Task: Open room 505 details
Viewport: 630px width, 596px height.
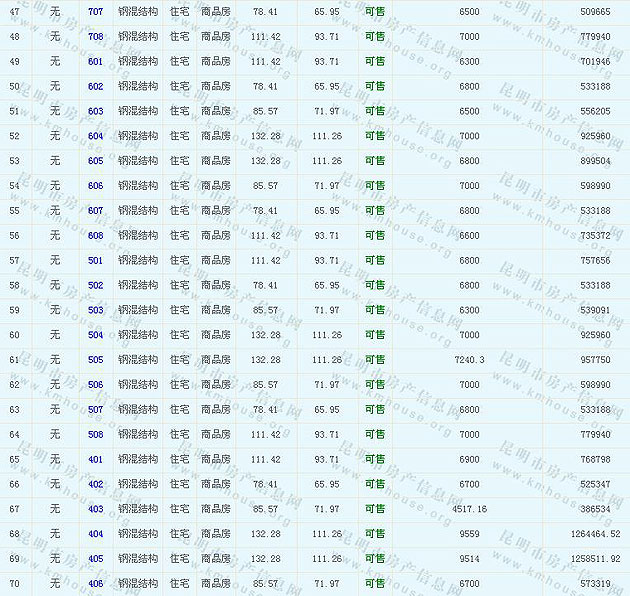Action: pos(95,360)
